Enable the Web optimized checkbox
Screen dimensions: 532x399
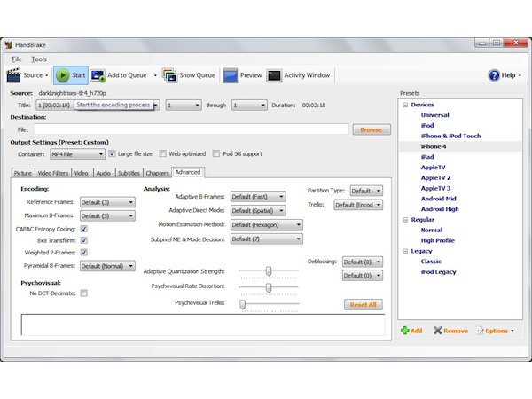163,153
